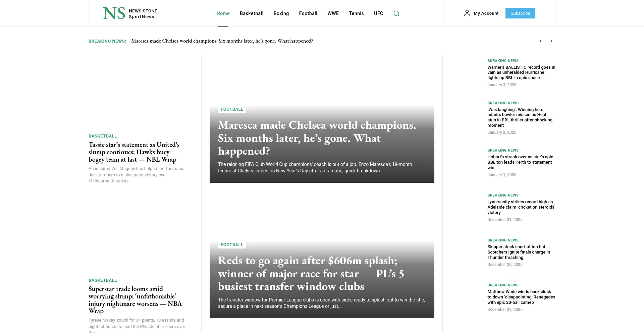Screen dimensions: 644x333
Task: Open Warner's BALLISTIC record BBL article
Action: pos(521,72)
